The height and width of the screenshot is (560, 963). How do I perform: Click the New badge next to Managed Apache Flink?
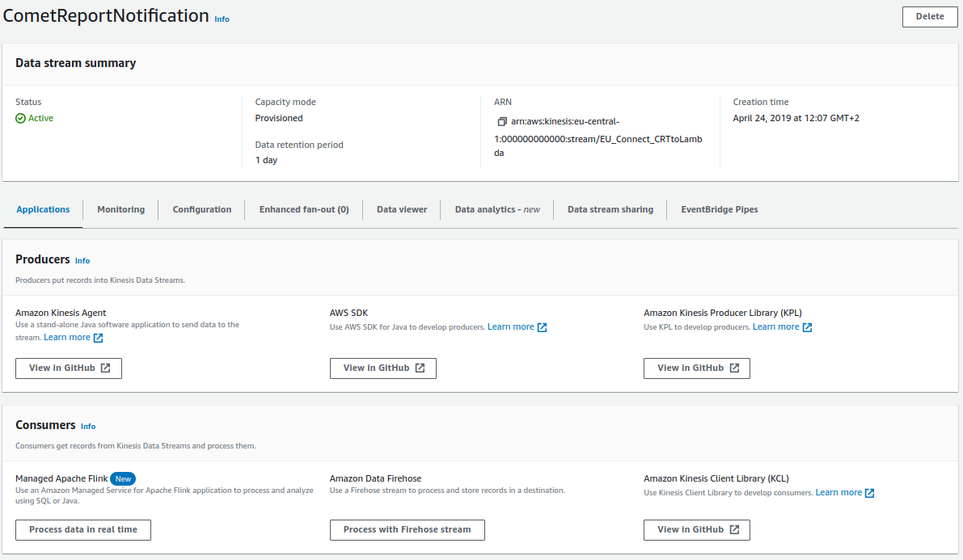[123, 479]
